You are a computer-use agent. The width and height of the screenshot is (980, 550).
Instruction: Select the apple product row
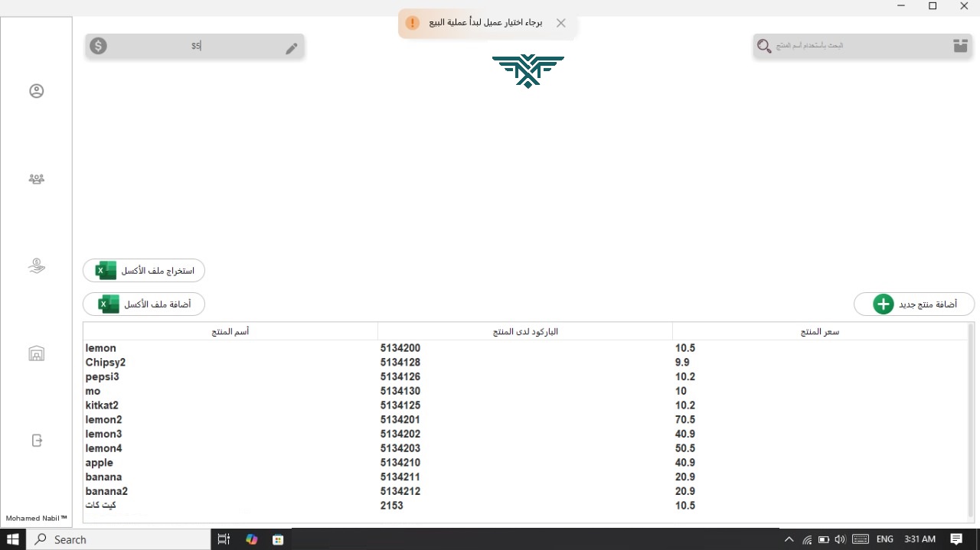click(525, 463)
